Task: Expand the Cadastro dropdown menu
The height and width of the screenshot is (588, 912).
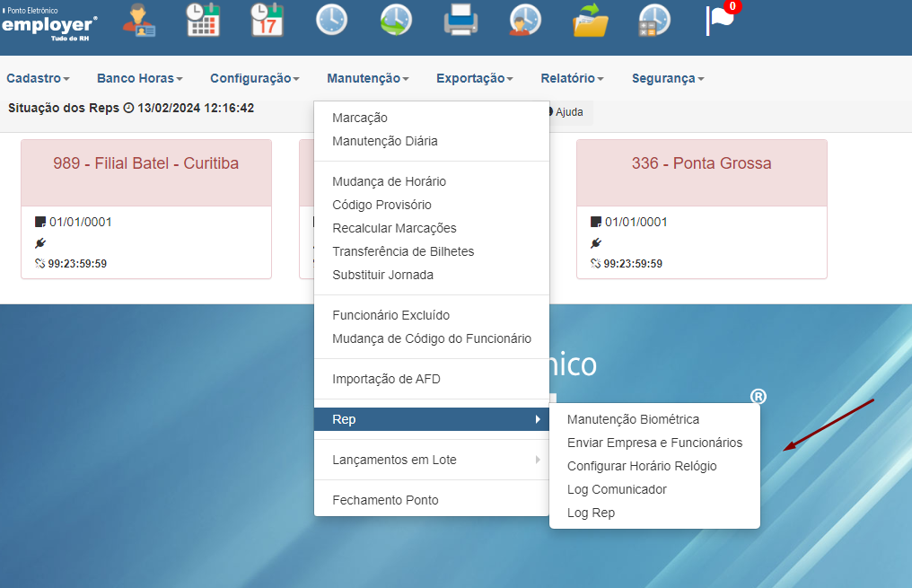Action: point(38,78)
